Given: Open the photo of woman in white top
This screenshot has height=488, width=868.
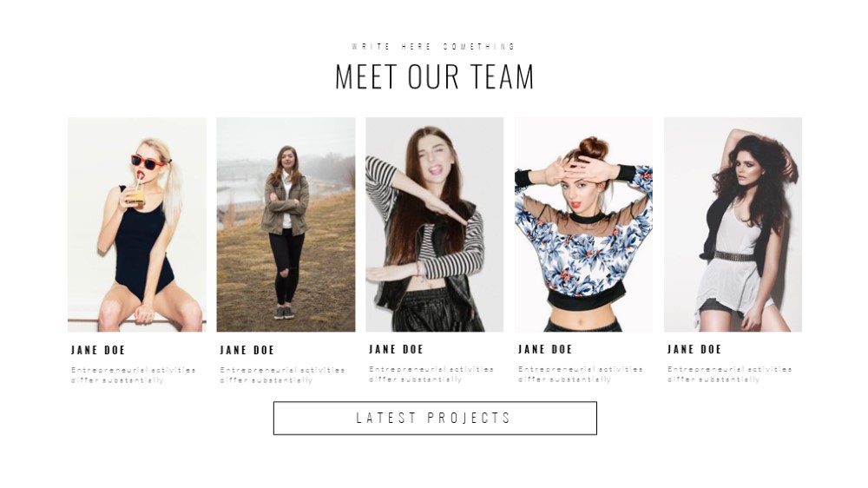Looking at the screenshot, I should coord(733,224).
